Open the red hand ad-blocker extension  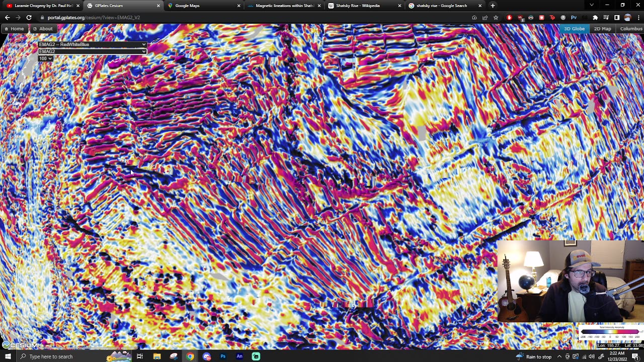coord(509,18)
